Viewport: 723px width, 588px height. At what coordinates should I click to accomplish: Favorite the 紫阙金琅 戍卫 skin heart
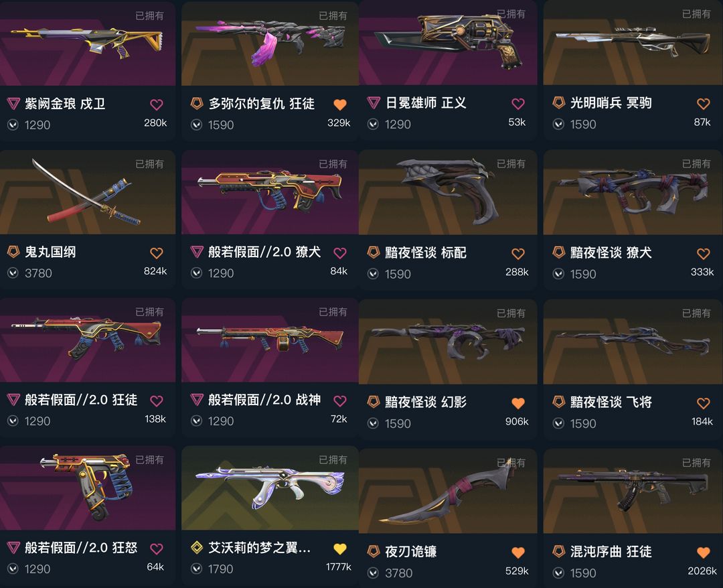click(x=156, y=104)
